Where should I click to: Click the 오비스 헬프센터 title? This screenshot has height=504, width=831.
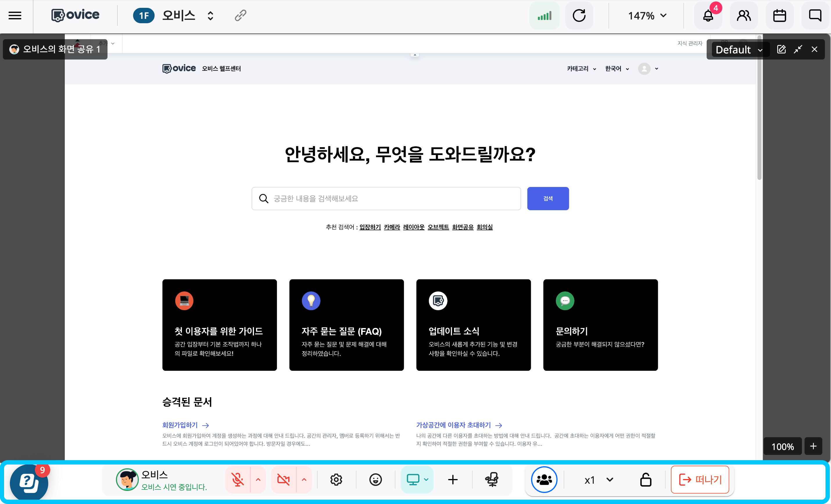click(221, 69)
